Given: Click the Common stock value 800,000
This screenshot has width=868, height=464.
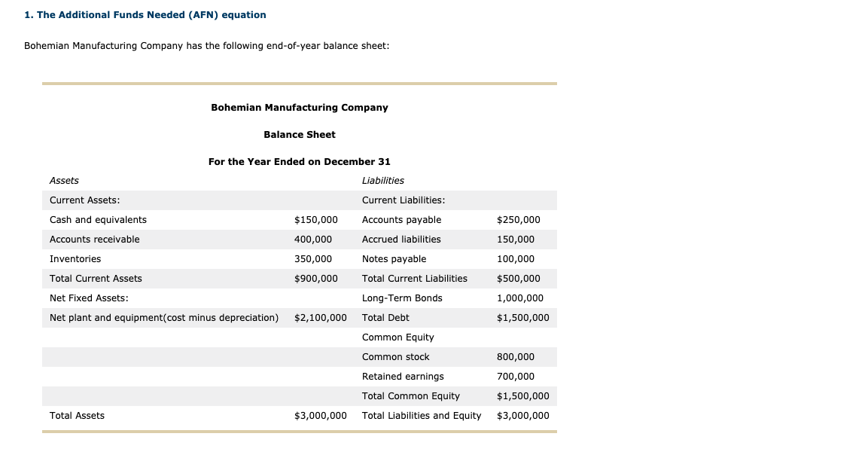Looking at the screenshot, I should tap(516, 357).
